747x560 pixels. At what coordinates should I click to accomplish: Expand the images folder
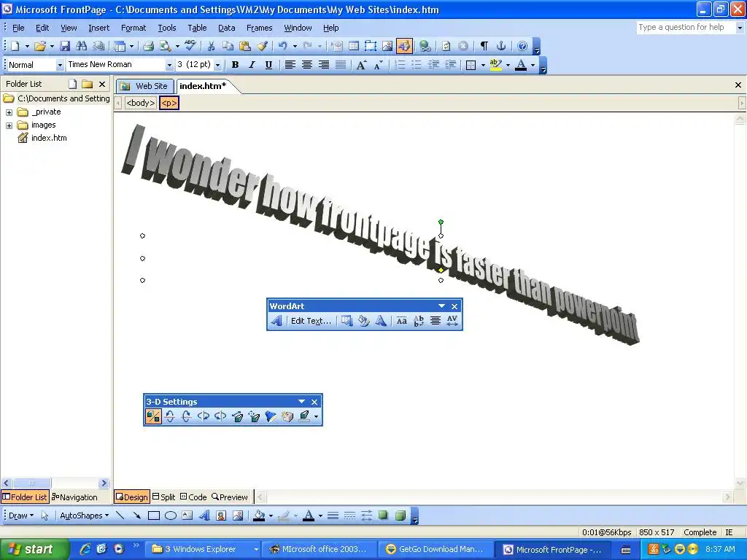(x=9, y=125)
